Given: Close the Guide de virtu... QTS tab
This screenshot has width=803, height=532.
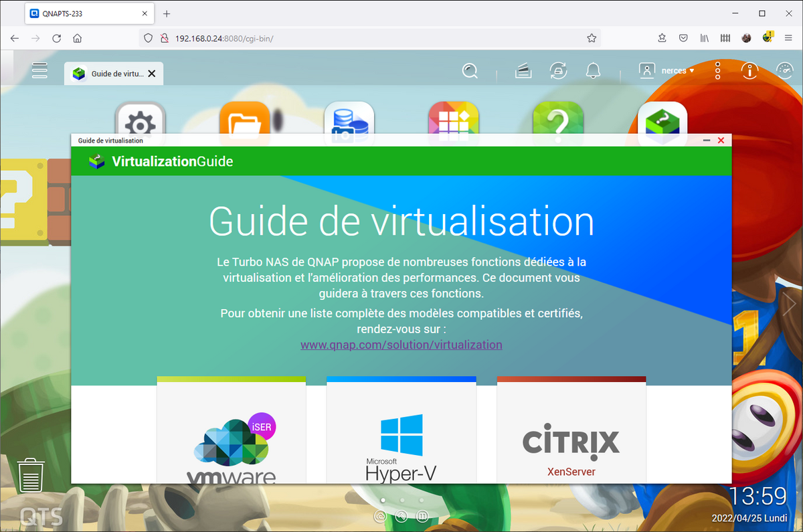Looking at the screenshot, I should [x=152, y=74].
